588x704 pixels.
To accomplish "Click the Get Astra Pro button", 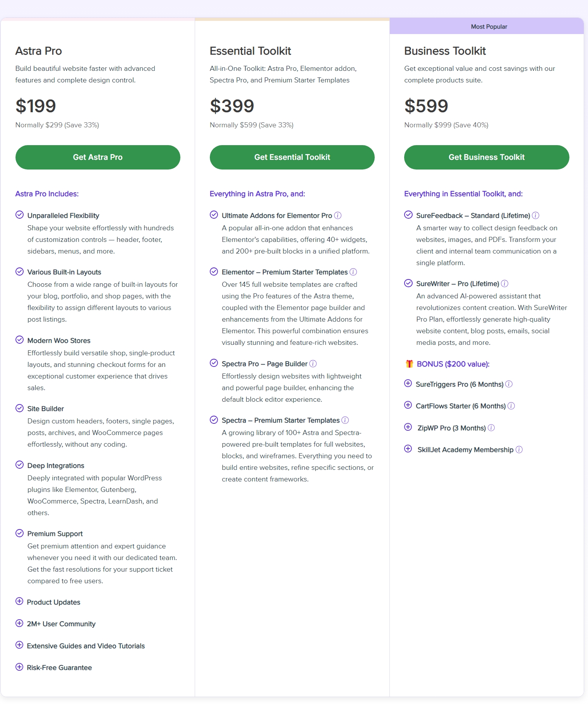I will pos(98,157).
